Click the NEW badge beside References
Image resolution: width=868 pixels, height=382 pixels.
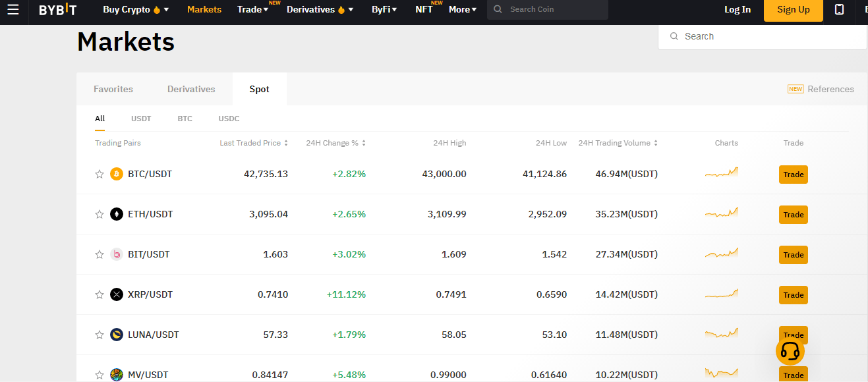(796, 89)
